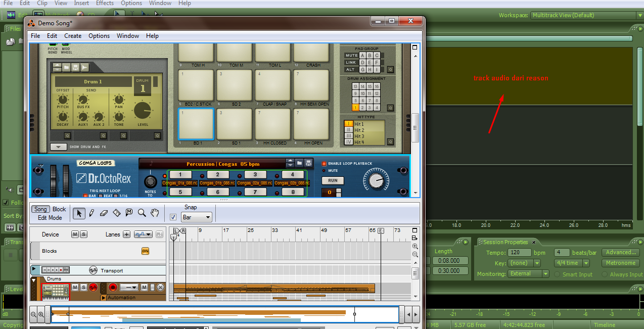Viewport: 644px width, 329px height.
Task: Click the Drums automation record button
Action: pyautogui.click(x=113, y=288)
